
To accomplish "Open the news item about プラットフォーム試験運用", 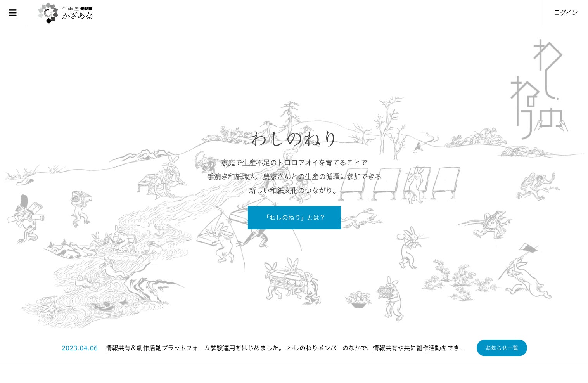I will (x=285, y=348).
